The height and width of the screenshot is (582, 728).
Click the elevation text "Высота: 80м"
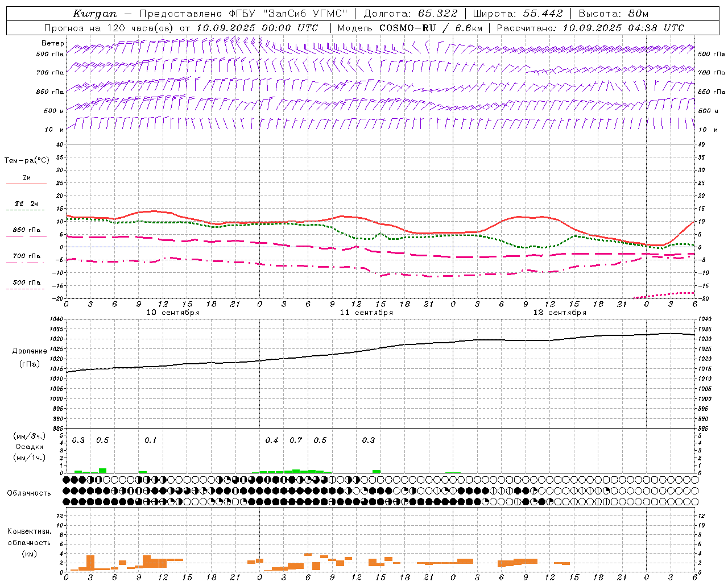[x=613, y=14]
